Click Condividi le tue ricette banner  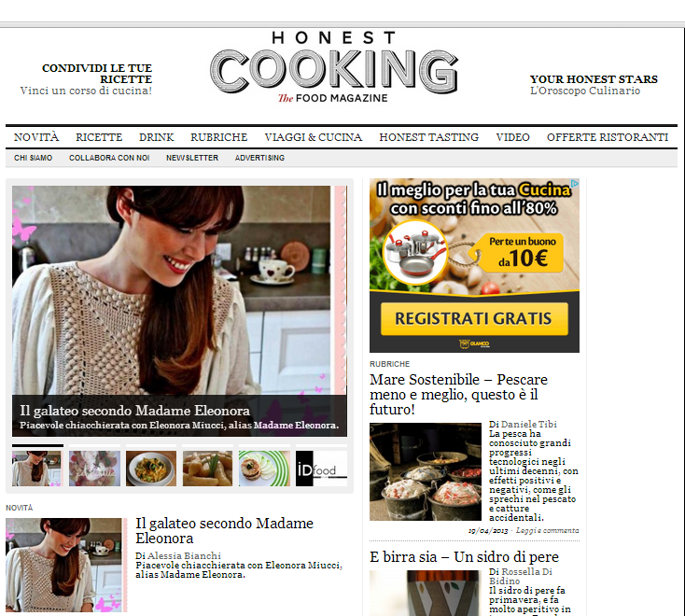click(x=87, y=79)
